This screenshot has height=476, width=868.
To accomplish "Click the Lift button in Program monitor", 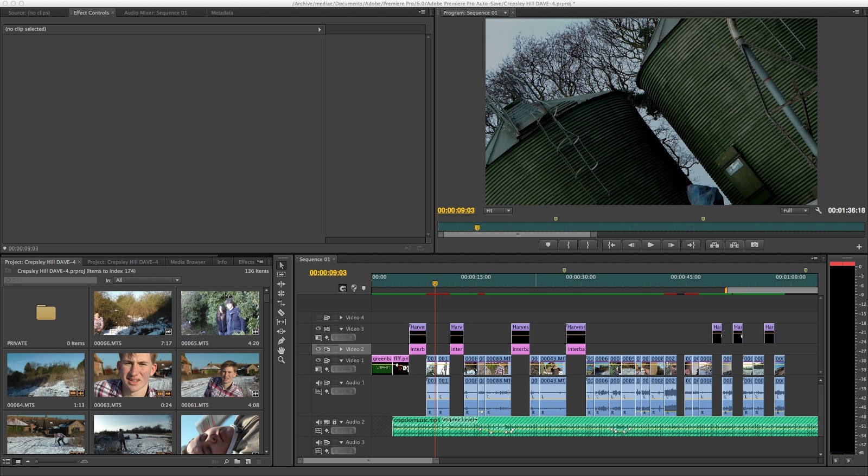I will tap(714, 245).
